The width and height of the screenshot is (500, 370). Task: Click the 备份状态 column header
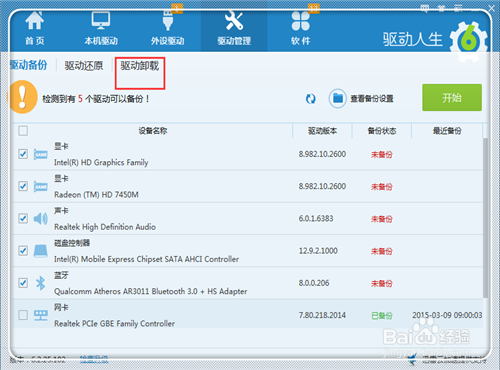coord(382,131)
